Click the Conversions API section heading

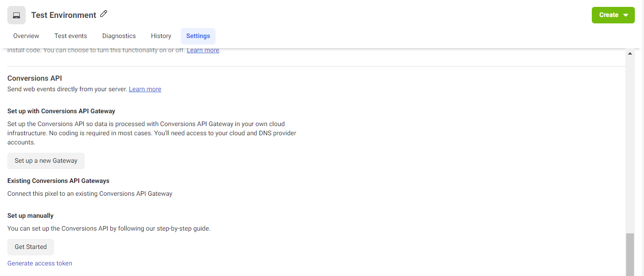click(x=35, y=78)
